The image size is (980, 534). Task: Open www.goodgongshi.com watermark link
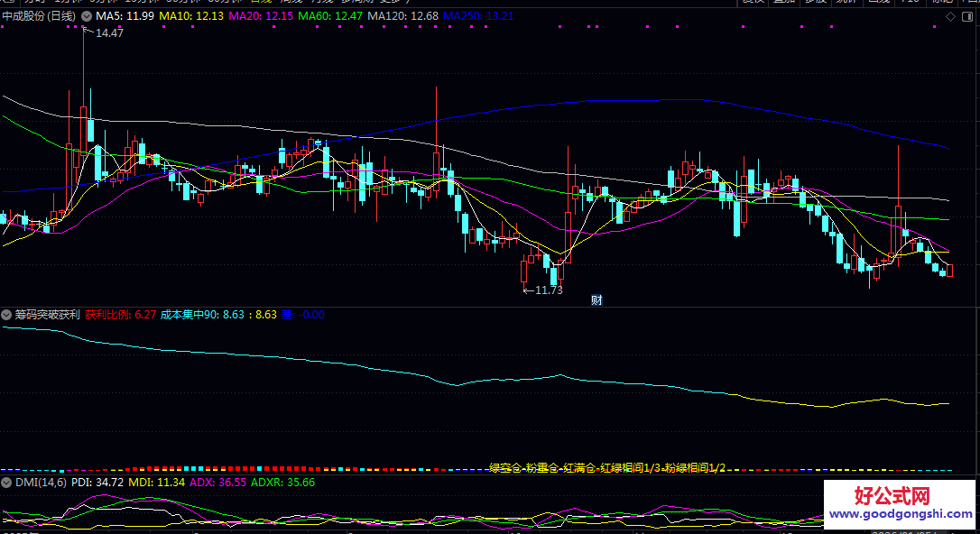(x=901, y=514)
